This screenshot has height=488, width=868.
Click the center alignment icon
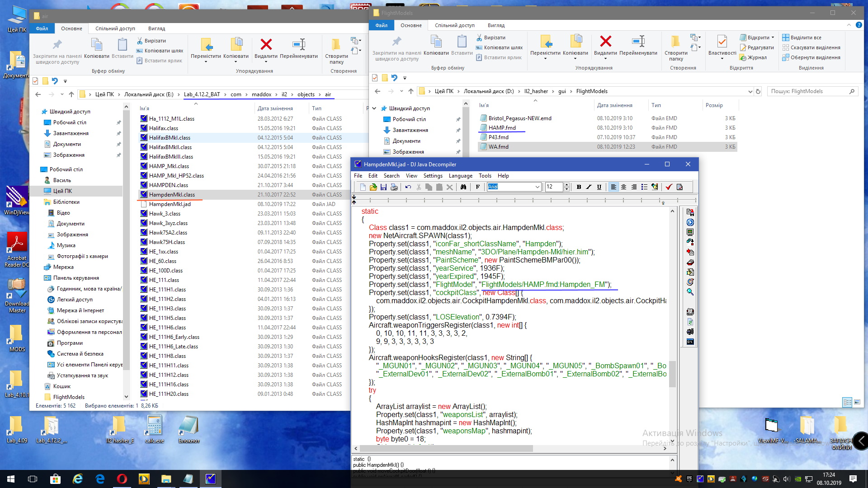tap(623, 187)
